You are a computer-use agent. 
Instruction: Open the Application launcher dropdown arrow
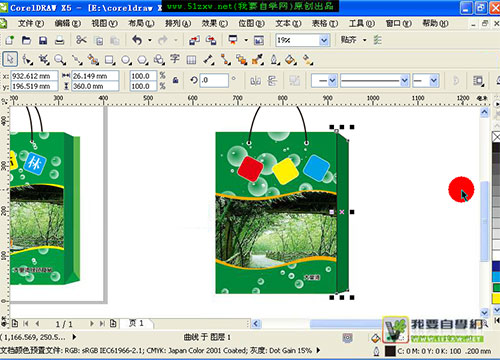coord(246,40)
